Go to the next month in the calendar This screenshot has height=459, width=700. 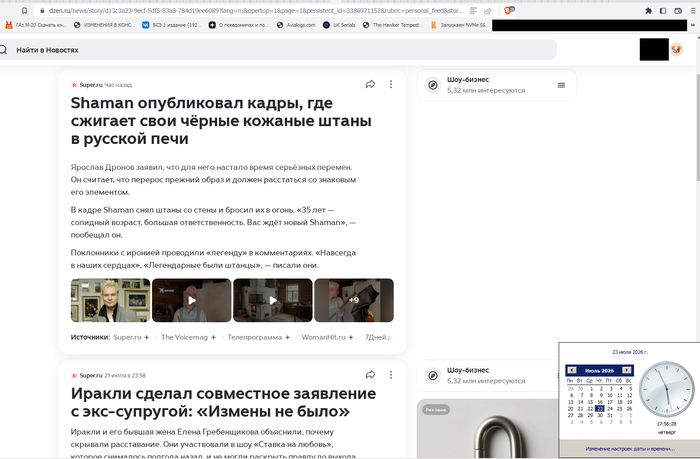627,370
